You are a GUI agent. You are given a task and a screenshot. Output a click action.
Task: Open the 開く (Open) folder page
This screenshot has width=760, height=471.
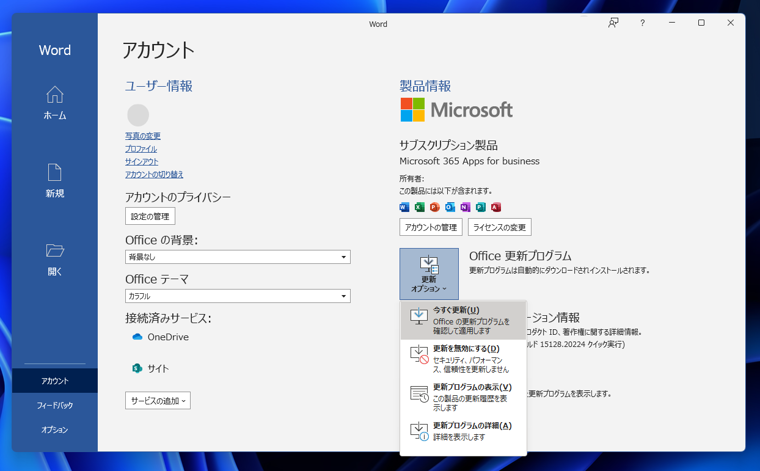pos(55,259)
